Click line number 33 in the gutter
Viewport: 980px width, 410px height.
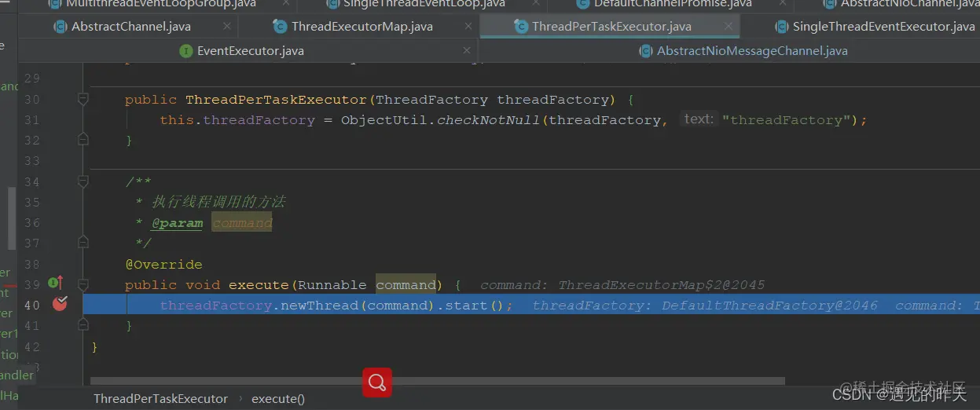pyautogui.click(x=31, y=161)
